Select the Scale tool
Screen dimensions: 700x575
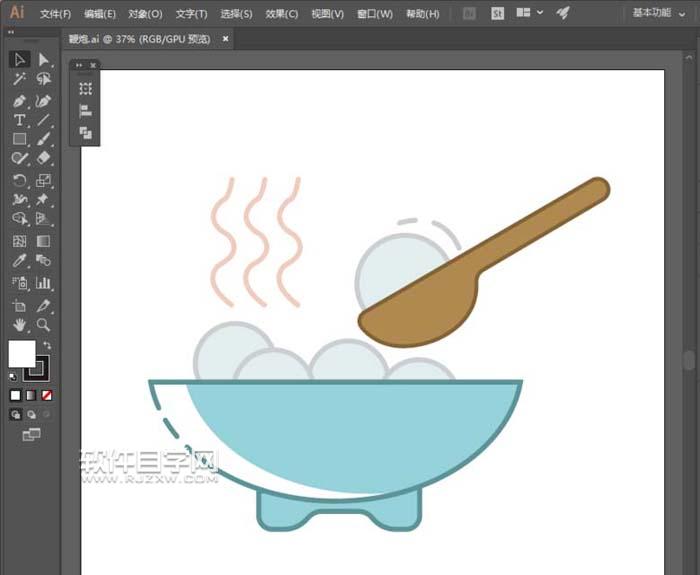click(x=43, y=180)
